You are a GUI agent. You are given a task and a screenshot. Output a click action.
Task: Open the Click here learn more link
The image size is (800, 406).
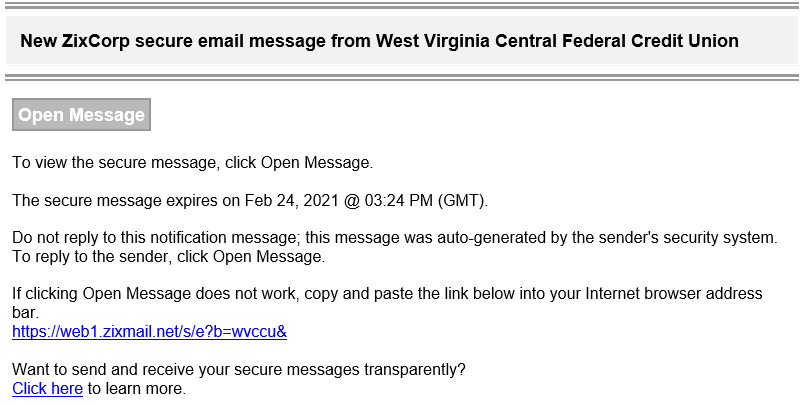pyautogui.click(x=47, y=389)
